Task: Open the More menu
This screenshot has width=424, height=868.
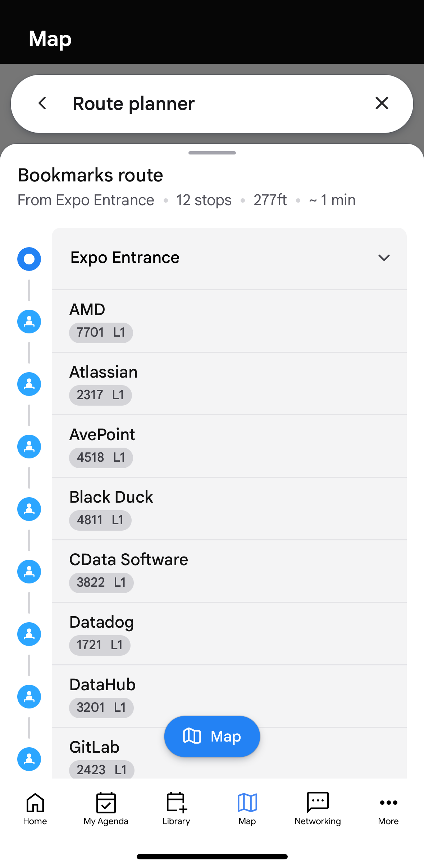Action: [x=388, y=808]
